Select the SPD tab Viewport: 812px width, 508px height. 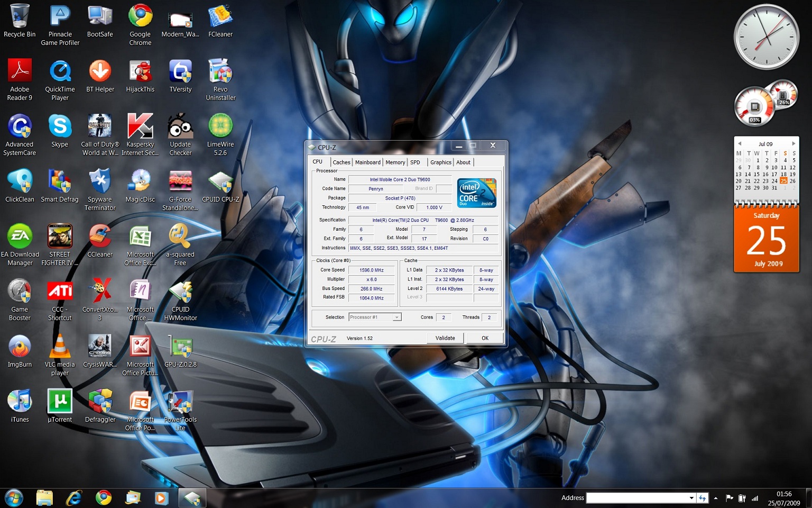415,162
